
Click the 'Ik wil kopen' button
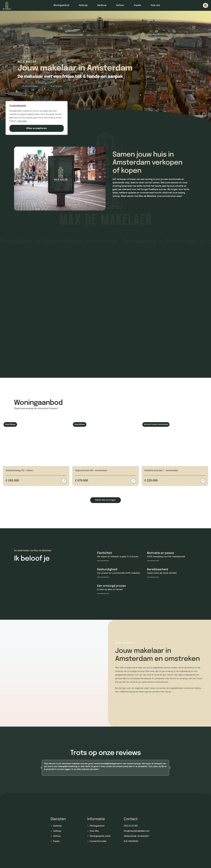(x=56, y=86)
